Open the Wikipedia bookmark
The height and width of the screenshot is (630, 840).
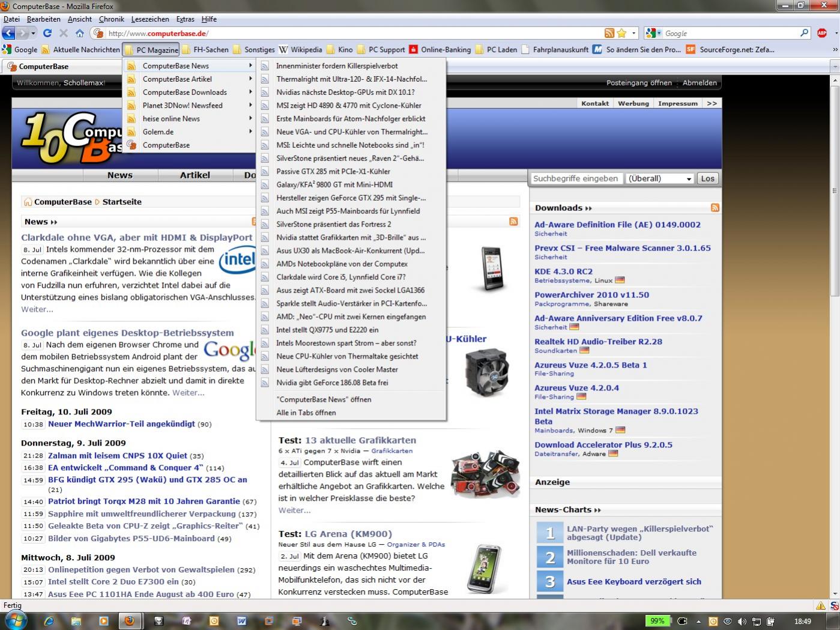pyautogui.click(x=301, y=49)
